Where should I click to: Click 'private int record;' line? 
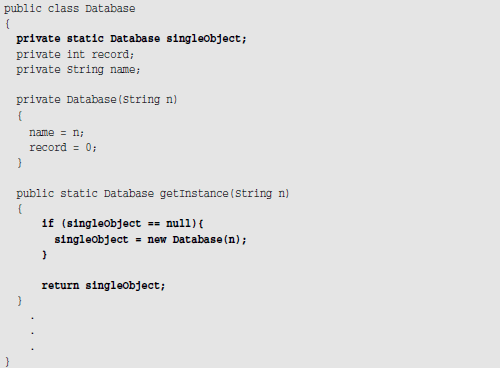tap(75, 54)
